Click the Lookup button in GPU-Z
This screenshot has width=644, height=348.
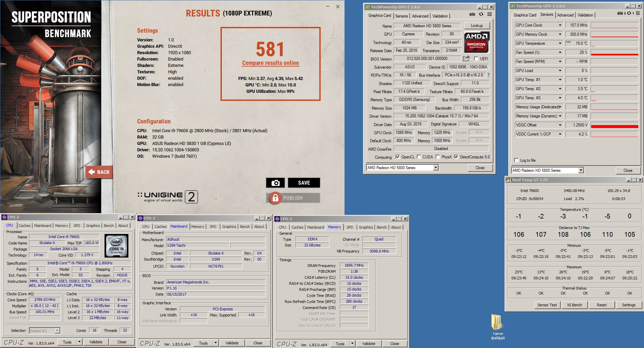(x=477, y=26)
